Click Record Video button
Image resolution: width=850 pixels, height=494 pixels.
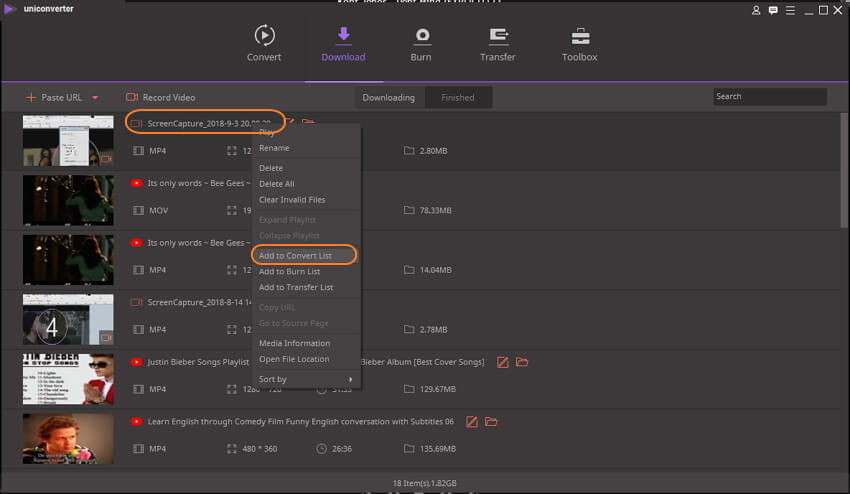(x=160, y=98)
